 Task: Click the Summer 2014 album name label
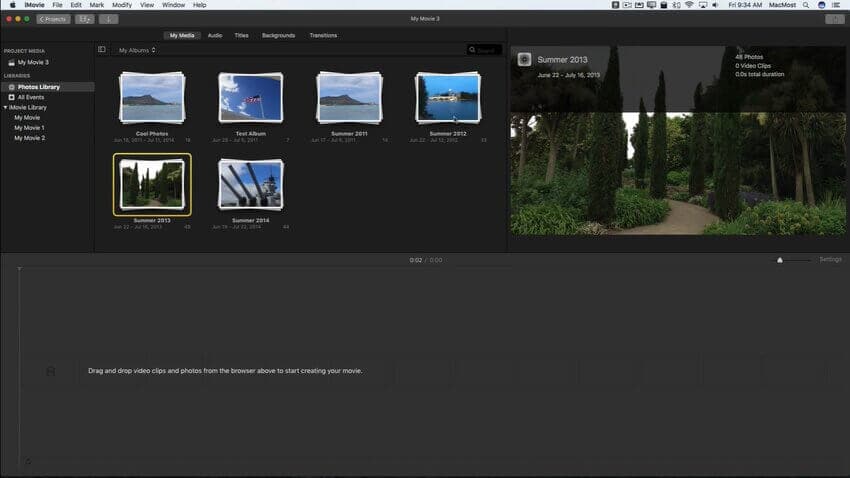tap(250, 220)
